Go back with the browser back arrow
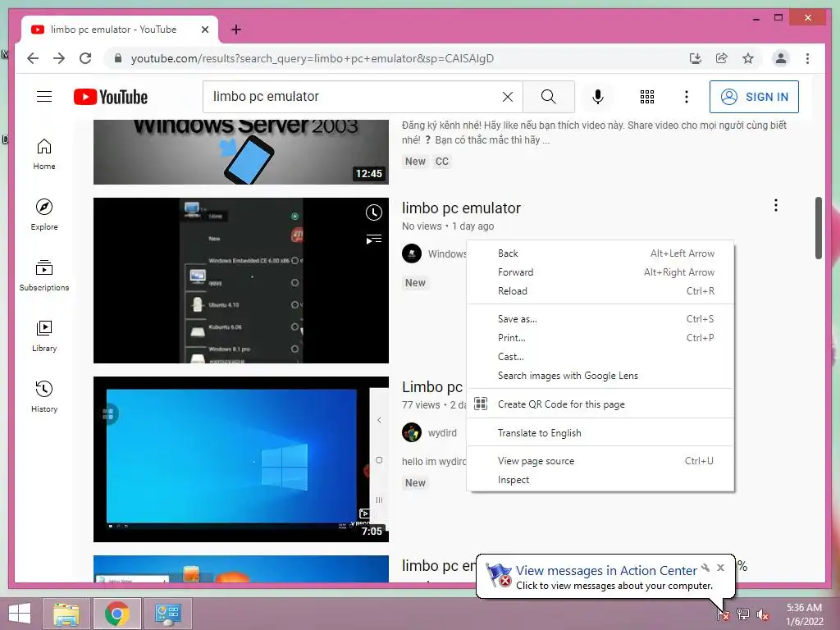This screenshot has height=630, width=840. 33,58
